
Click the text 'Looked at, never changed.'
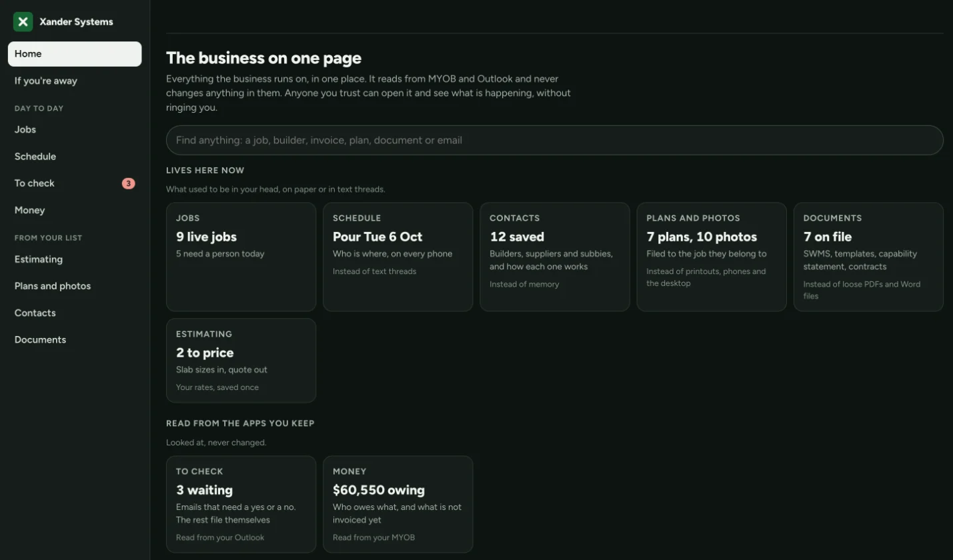(216, 443)
